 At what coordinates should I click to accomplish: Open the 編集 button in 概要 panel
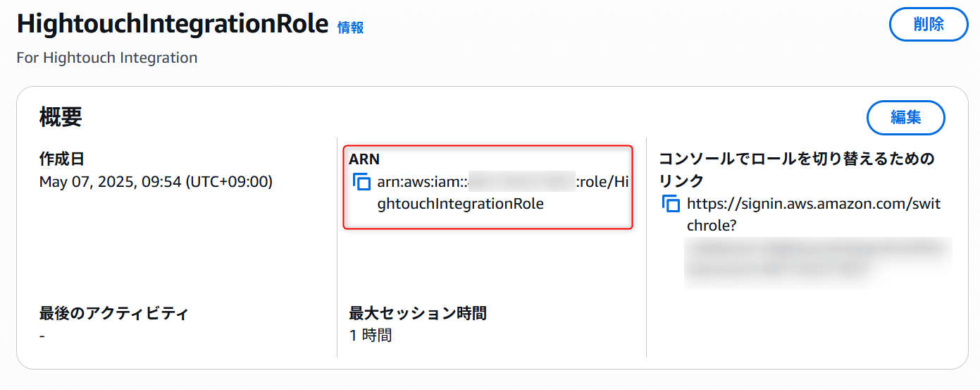click(x=905, y=118)
